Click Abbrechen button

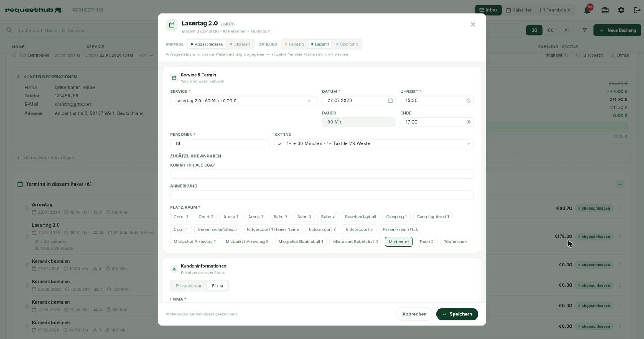point(414,314)
